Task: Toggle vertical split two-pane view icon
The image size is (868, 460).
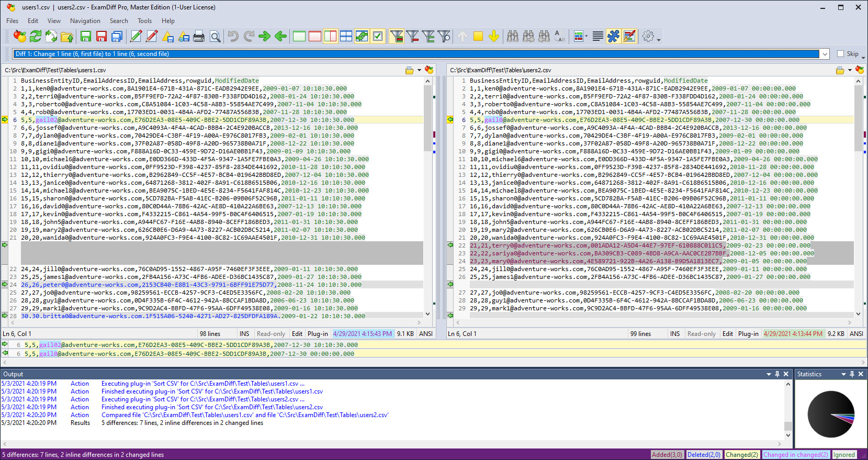Action: click(x=331, y=36)
